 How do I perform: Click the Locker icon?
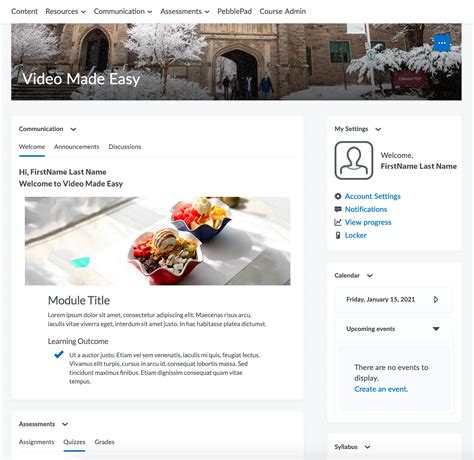click(x=338, y=235)
